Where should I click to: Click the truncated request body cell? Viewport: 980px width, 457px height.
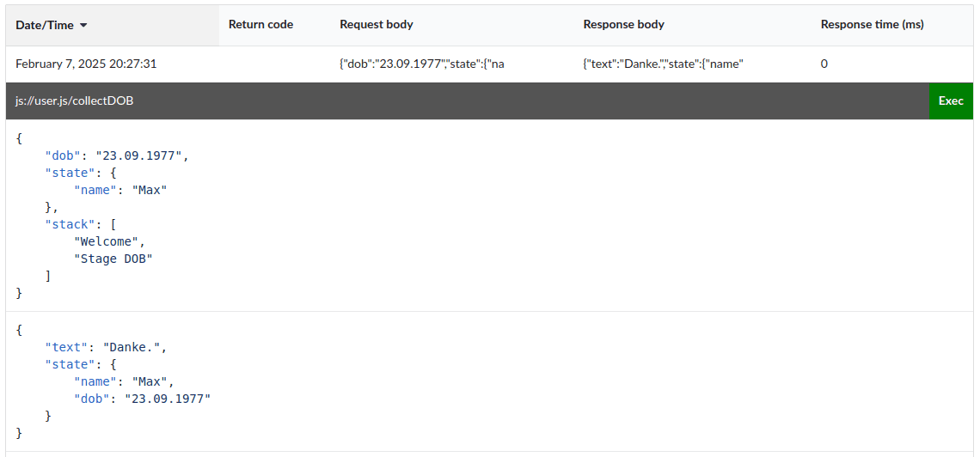pyautogui.click(x=421, y=64)
